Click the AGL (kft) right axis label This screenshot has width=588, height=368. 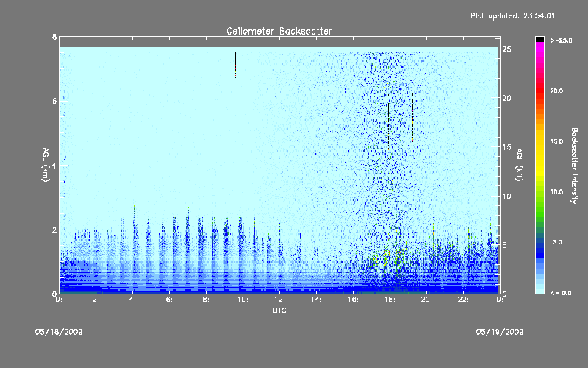pyautogui.click(x=519, y=165)
